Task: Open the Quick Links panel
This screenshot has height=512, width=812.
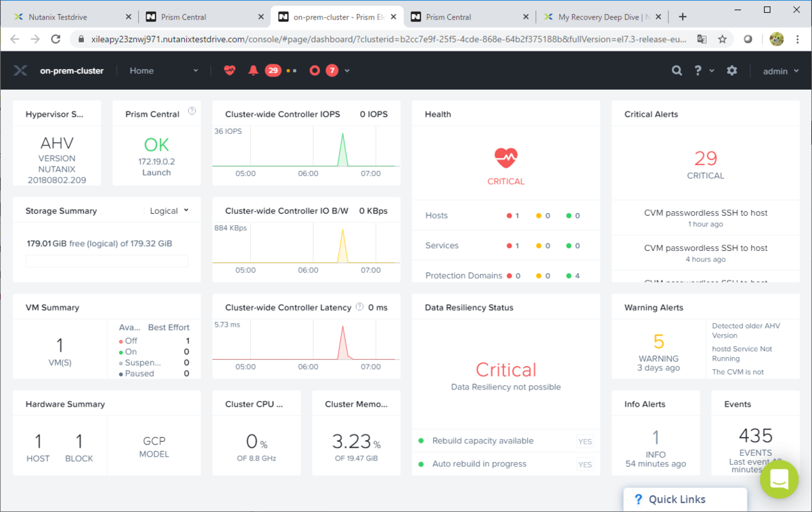Action: pyautogui.click(x=685, y=499)
